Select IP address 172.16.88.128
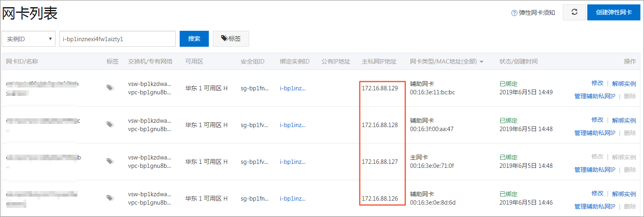 [380, 125]
